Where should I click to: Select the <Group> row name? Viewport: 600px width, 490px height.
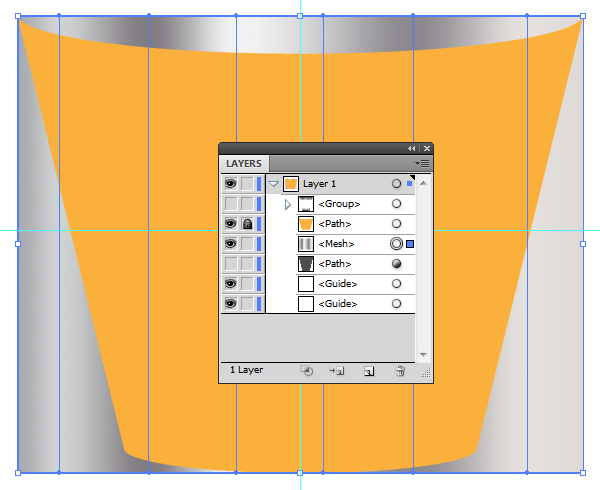click(x=339, y=204)
